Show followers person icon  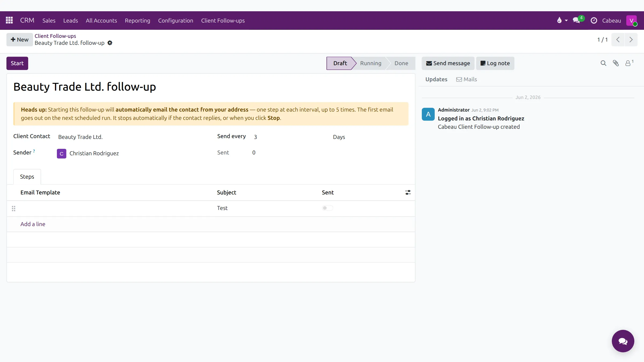(x=629, y=63)
